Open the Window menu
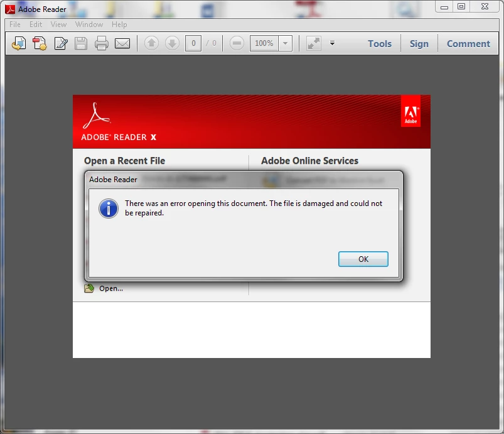Image resolution: width=504 pixels, height=434 pixels. click(89, 24)
